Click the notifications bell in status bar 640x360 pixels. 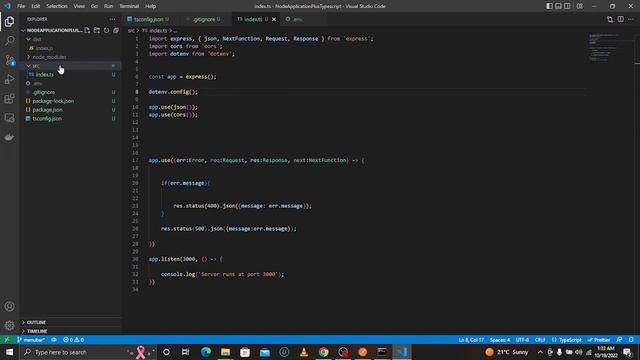631,340
